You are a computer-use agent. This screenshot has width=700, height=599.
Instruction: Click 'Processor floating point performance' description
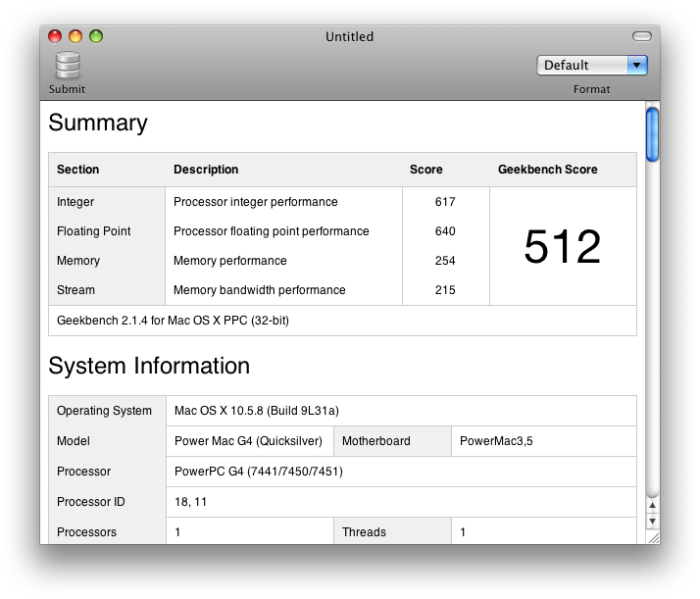tap(271, 231)
